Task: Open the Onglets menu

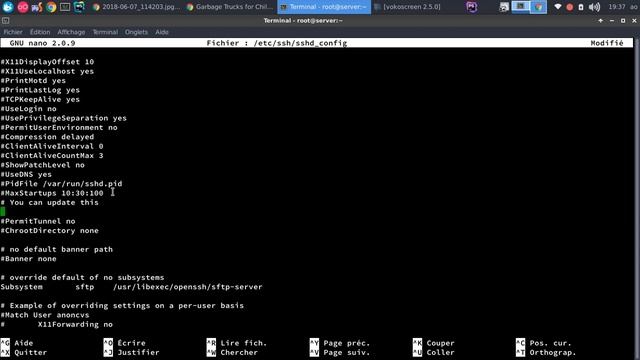Action: point(136,32)
